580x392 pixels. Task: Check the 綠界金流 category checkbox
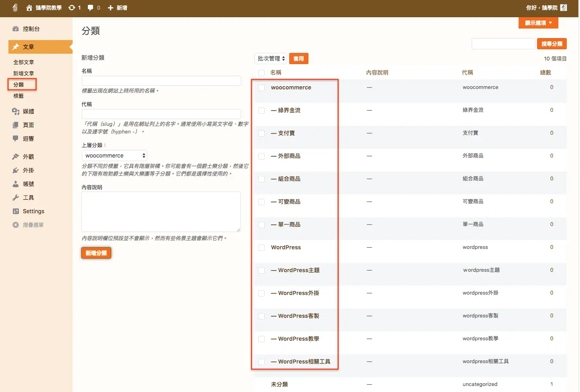262,111
